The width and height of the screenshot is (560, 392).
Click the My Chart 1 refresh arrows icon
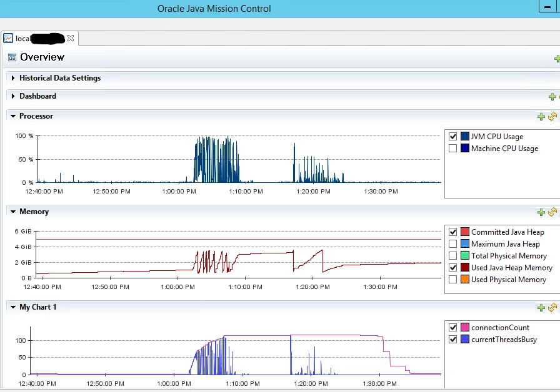click(552, 308)
